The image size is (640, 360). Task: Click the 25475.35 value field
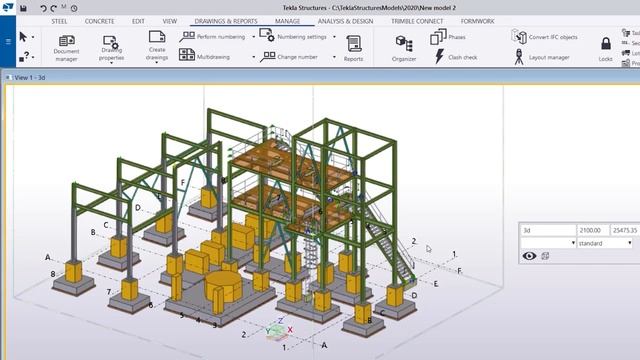pyautogui.click(x=624, y=230)
